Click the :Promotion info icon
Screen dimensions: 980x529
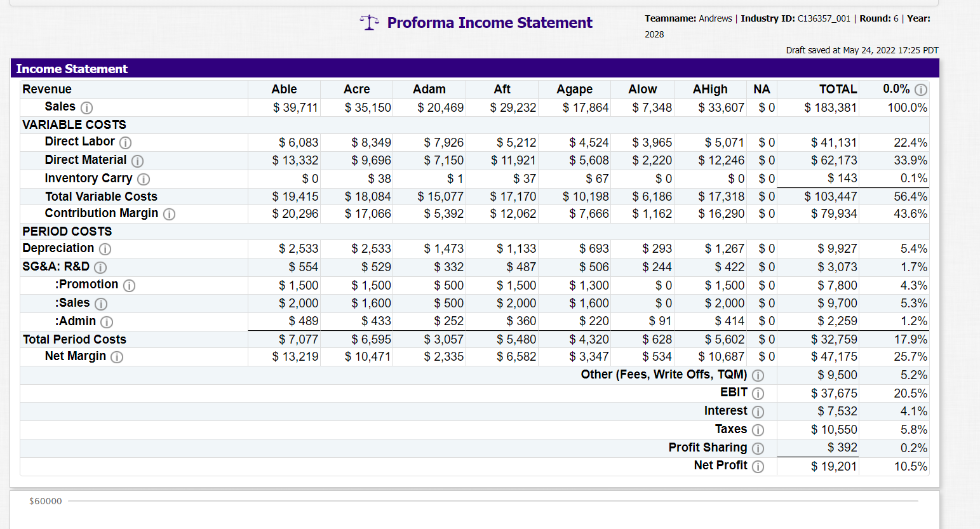click(129, 285)
